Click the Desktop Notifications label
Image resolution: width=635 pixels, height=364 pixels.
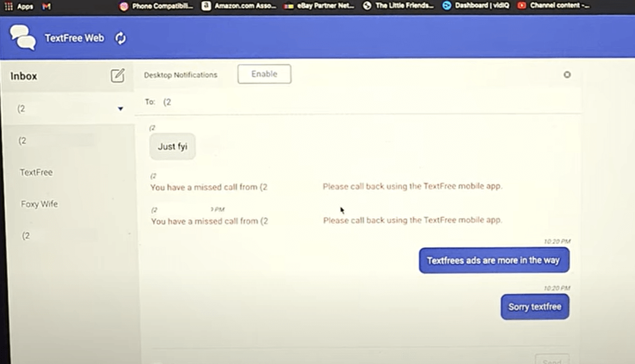[x=181, y=75]
